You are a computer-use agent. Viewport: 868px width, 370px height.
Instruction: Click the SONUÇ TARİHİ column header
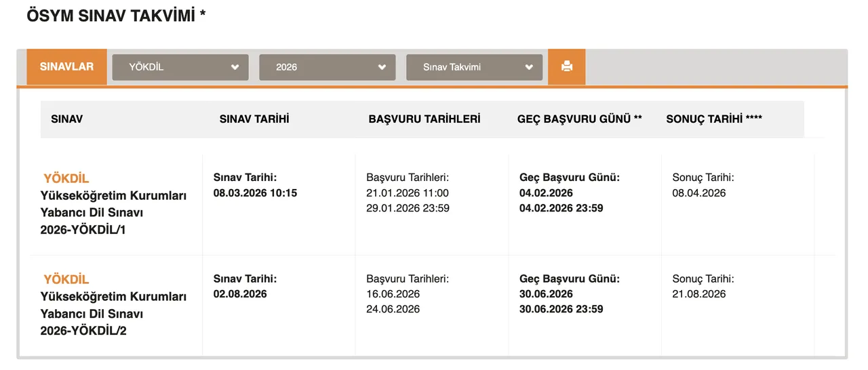[x=714, y=119]
